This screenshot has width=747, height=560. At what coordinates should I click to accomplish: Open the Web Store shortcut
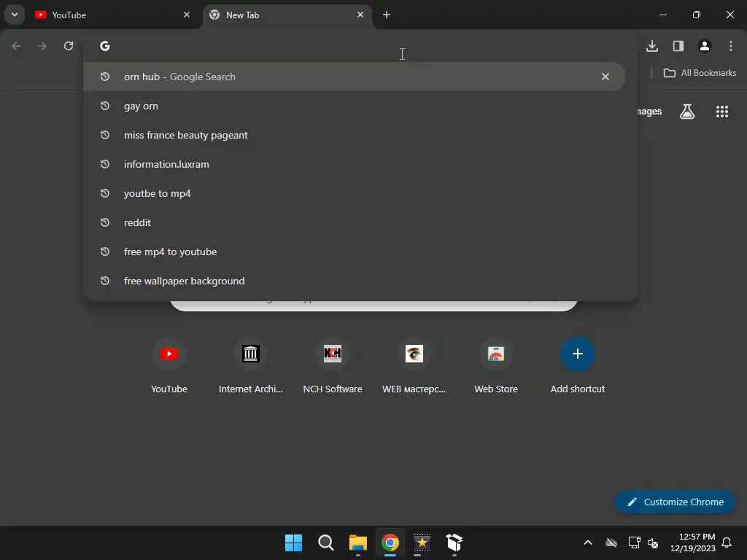tap(496, 366)
